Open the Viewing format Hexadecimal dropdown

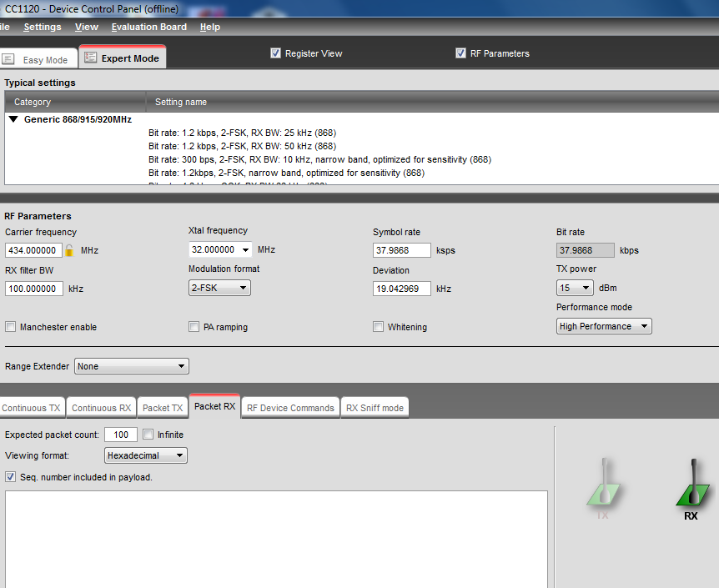146,455
